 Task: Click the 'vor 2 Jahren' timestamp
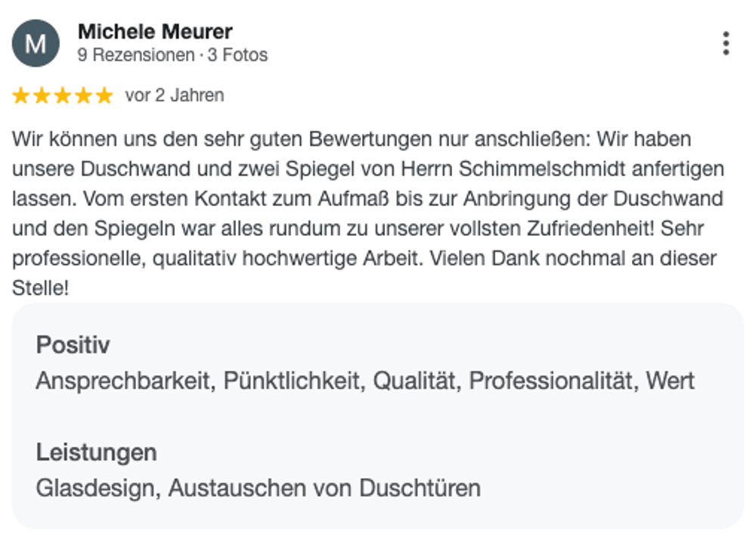point(175,95)
